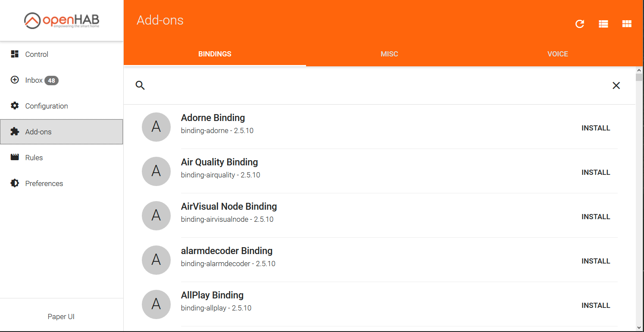The height and width of the screenshot is (332, 644).
Task: Install the Air Quality Binding
Action: pos(596,172)
